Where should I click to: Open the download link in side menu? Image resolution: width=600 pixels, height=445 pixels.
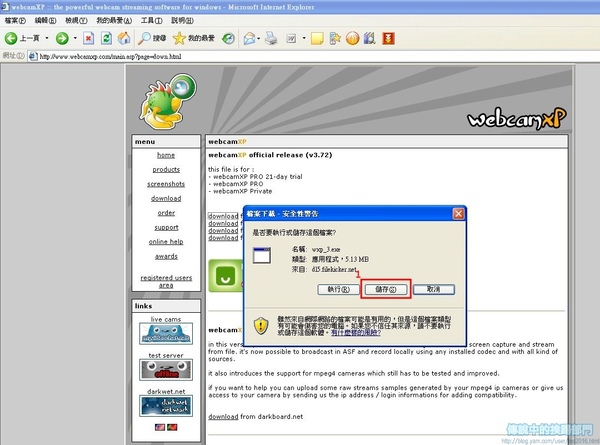pos(166,199)
